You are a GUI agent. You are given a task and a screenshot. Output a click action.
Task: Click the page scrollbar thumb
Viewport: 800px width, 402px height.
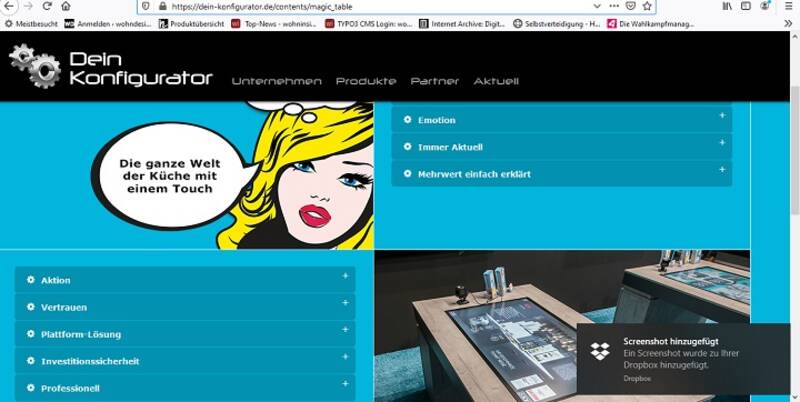(794, 150)
